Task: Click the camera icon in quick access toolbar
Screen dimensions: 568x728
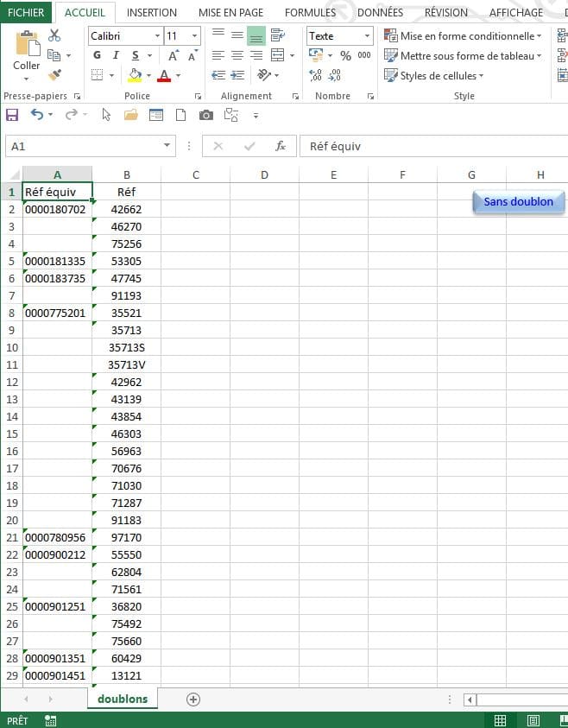Action: [x=205, y=115]
